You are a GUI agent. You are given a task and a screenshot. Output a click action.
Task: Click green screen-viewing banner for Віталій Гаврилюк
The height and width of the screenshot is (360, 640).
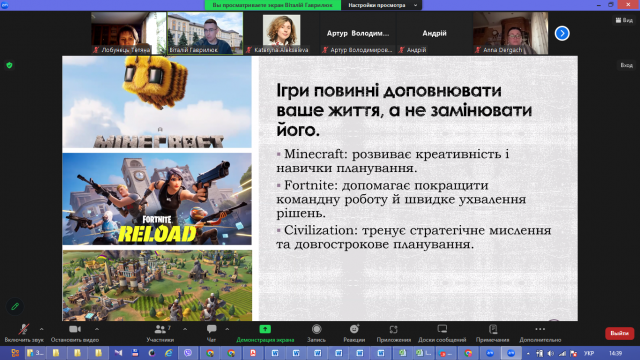[x=273, y=5]
